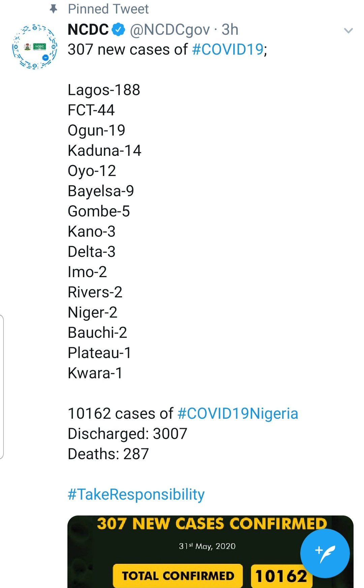Tap the Total Confirmed badge in image
364x588 pixels.
[178, 576]
